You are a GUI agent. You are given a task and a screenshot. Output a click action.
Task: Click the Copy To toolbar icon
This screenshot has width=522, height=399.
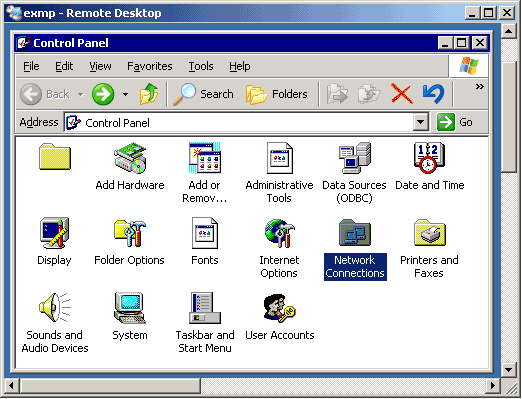pos(369,94)
